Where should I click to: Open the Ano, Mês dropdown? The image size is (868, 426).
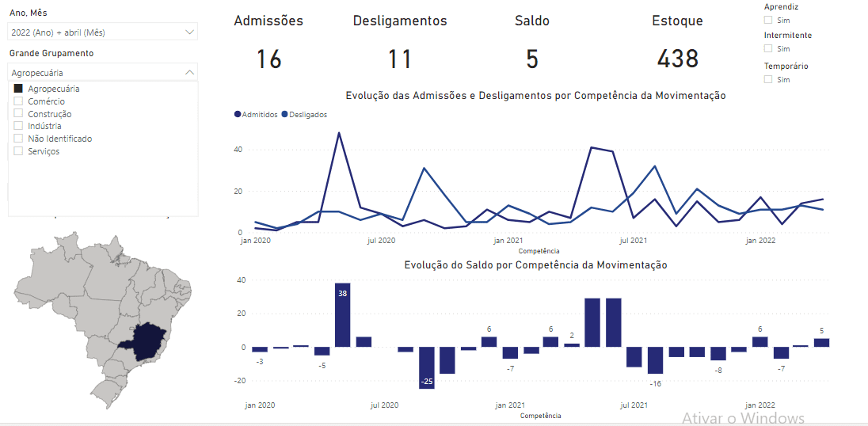click(x=188, y=32)
